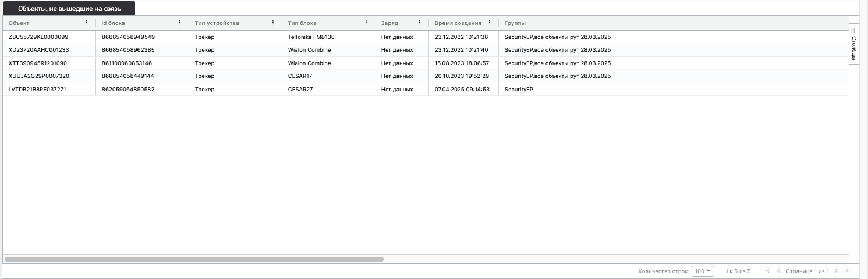The width and height of the screenshot is (868, 279).
Task: Select object Z8C55729KL0000099
Action: coord(38,37)
